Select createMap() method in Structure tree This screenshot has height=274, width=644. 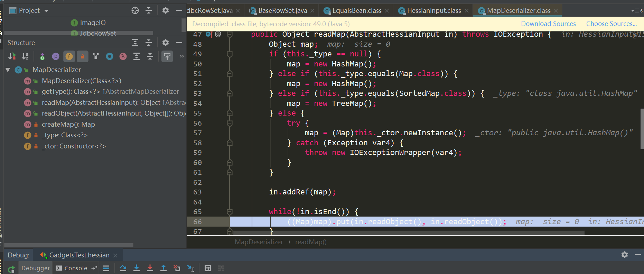(x=68, y=124)
